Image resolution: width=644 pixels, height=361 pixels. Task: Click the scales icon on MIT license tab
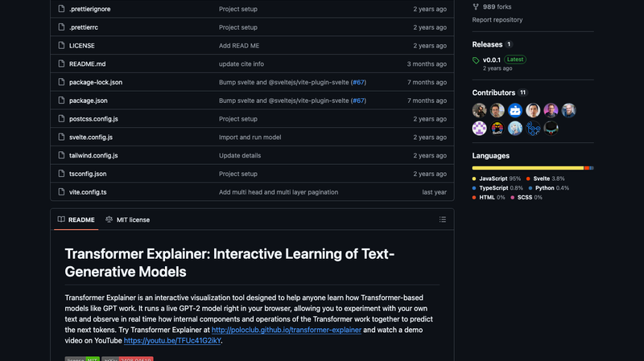(109, 219)
